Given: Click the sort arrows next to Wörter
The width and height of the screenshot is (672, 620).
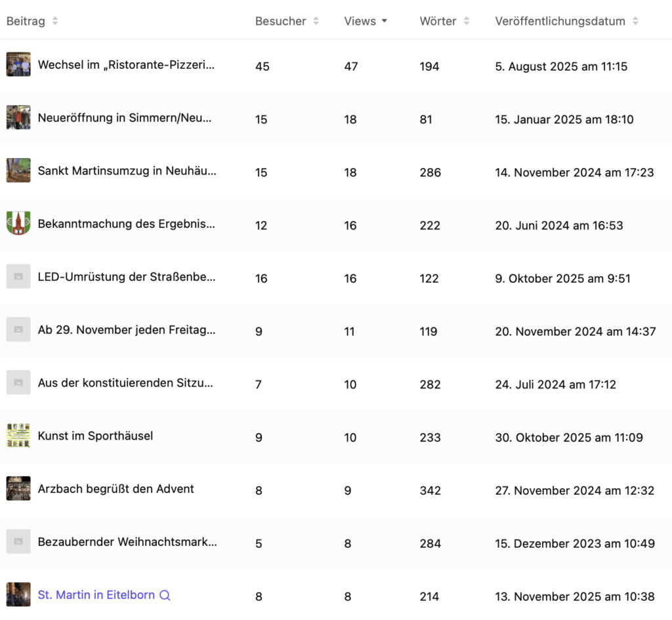Looking at the screenshot, I should point(467,21).
